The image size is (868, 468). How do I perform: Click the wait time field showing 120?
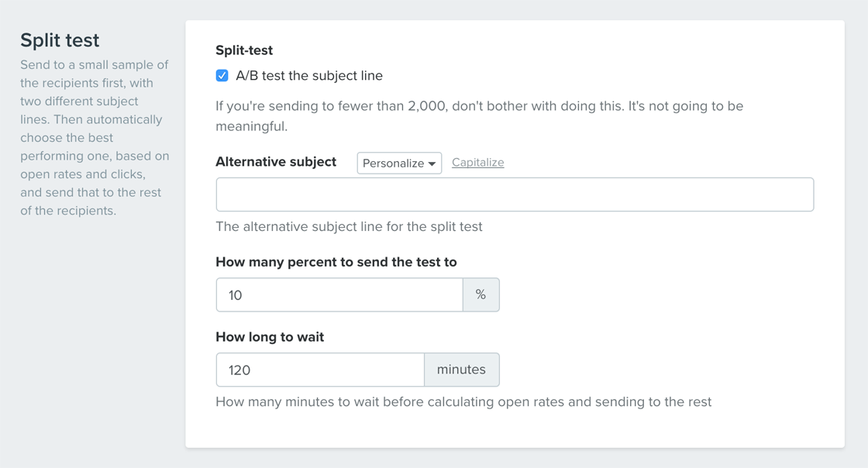click(x=320, y=370)
